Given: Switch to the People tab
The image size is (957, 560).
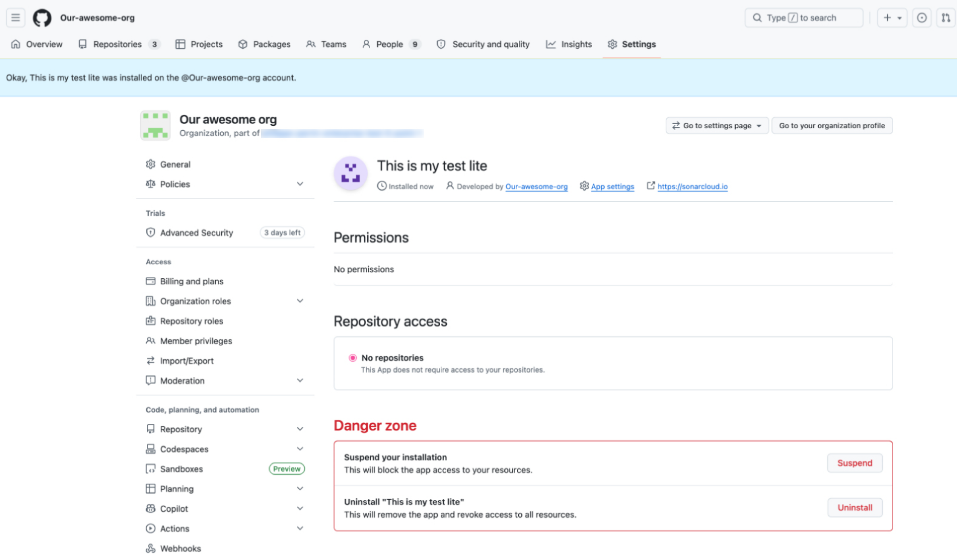Looking at the screenshot, I should [391, 44].
